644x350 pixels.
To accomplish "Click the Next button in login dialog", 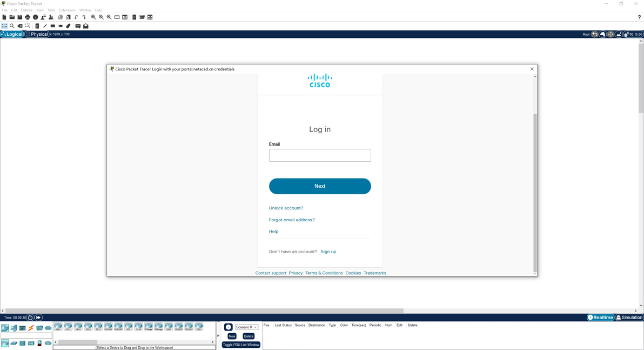I will [320, 186].
